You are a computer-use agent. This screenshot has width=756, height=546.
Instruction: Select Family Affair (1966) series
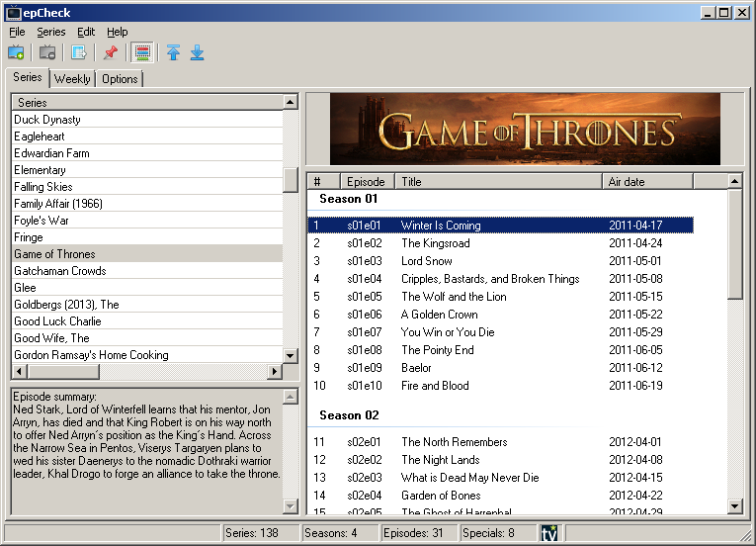[147, 203]
